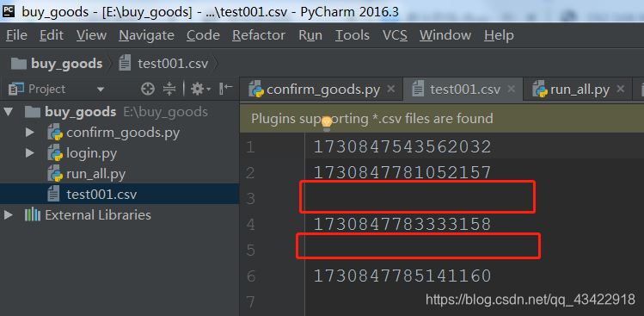Screen dimensions: 644x316
Task: Open the File menu
Action: click(17, 35)
